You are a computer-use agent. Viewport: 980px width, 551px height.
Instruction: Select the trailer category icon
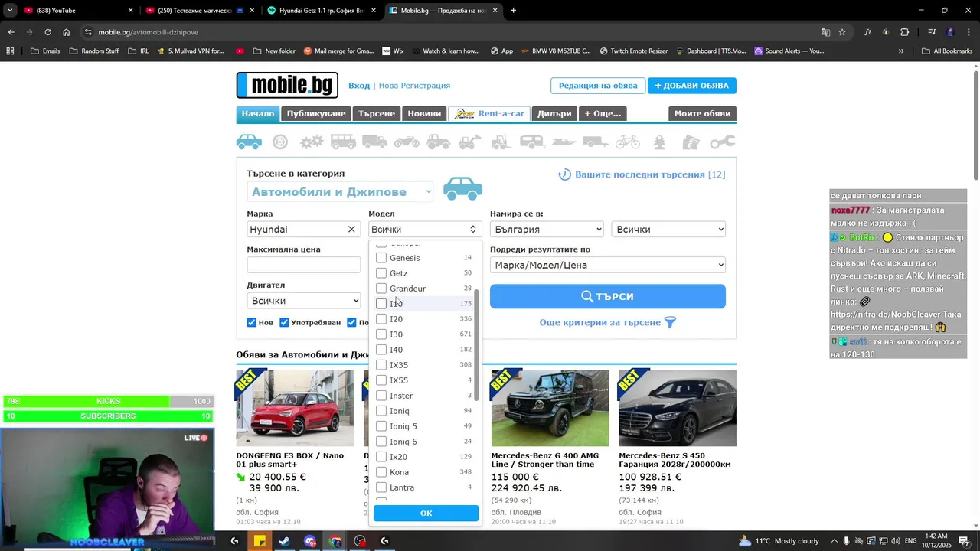click(596, 142)
